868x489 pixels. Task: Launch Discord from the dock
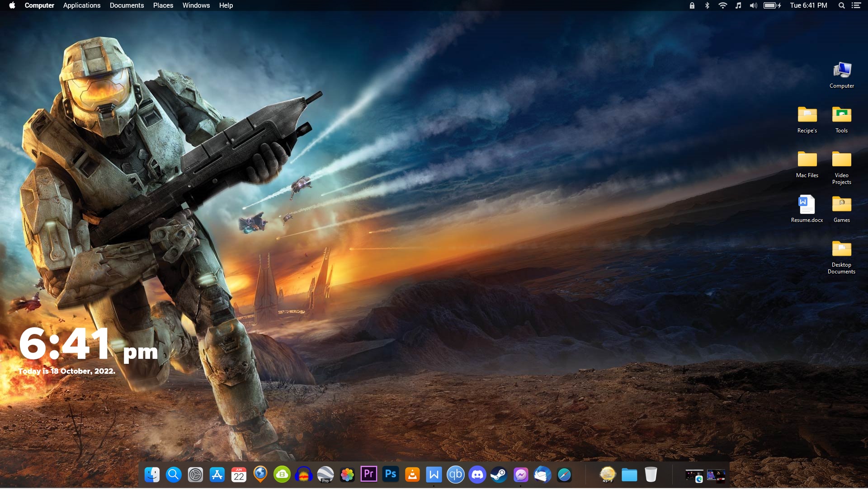coord(477,475)
